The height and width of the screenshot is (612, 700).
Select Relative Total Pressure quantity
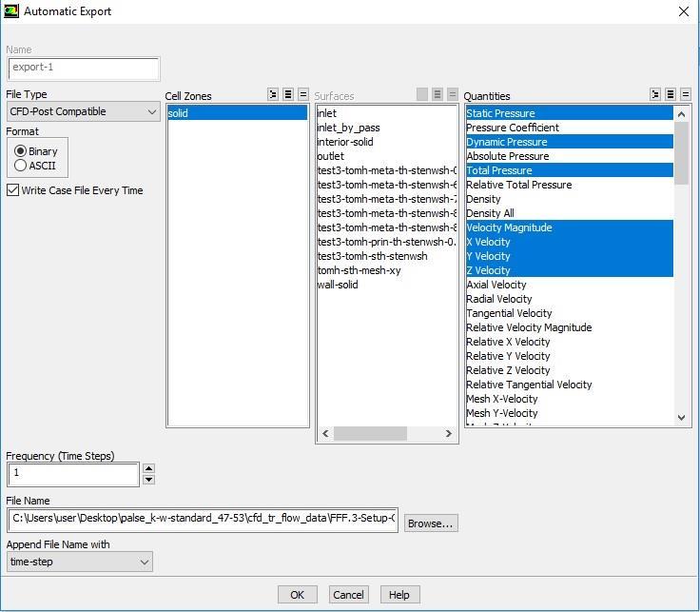coord(570,185)
